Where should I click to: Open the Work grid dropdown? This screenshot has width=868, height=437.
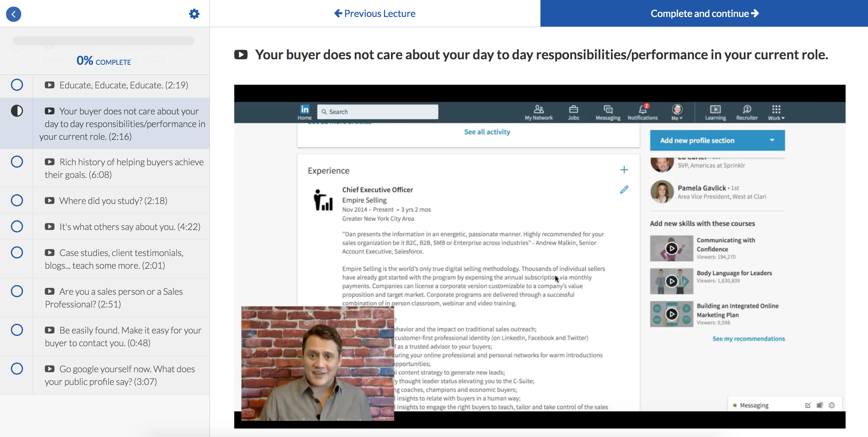[x=776, y=113]
